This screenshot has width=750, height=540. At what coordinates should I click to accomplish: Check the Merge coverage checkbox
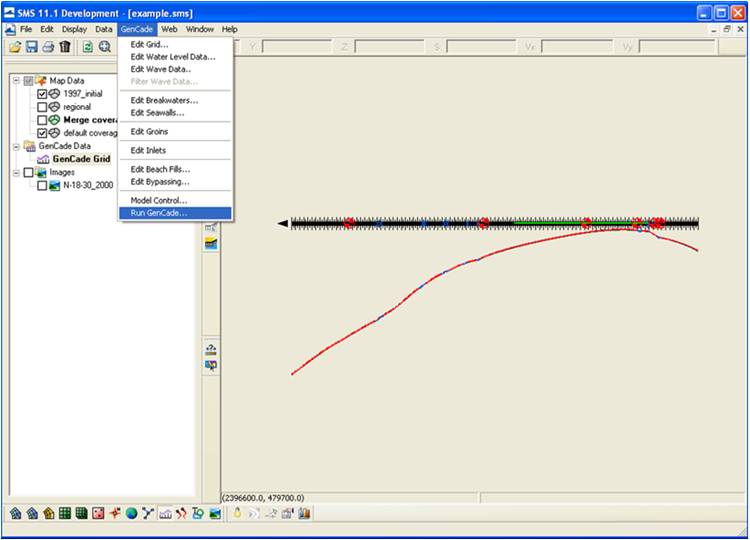tap(42, 120)
